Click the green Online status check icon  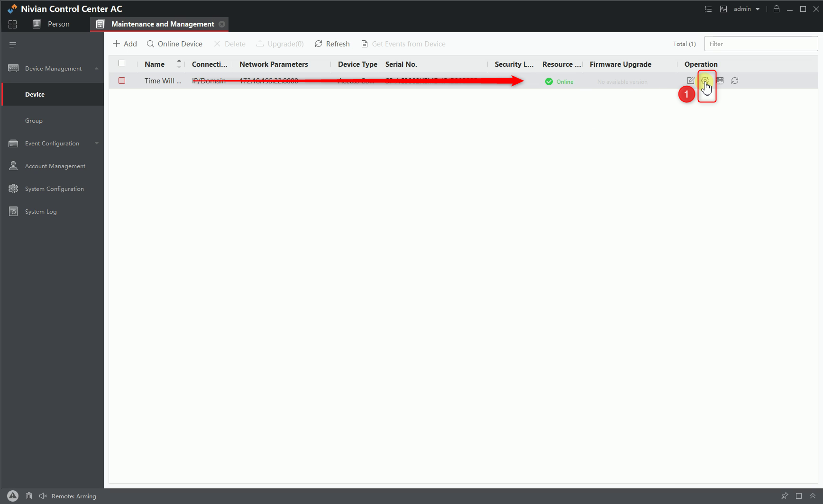(x=549, y=81)
